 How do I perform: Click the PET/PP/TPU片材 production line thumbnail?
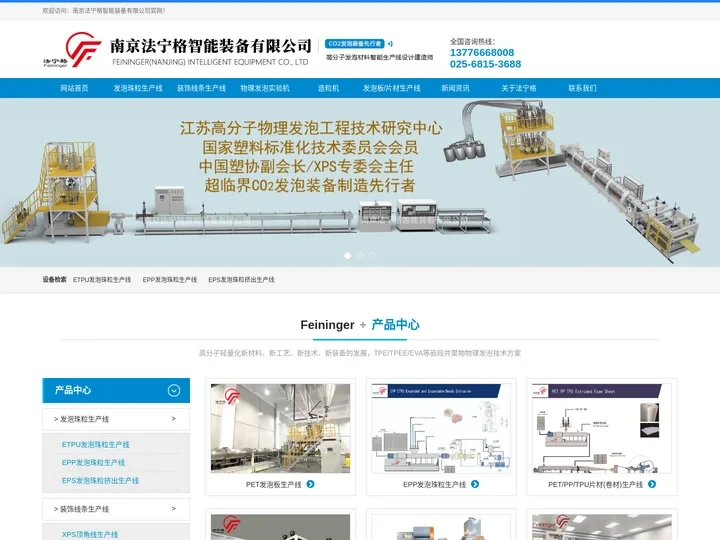tap(602, 428)
